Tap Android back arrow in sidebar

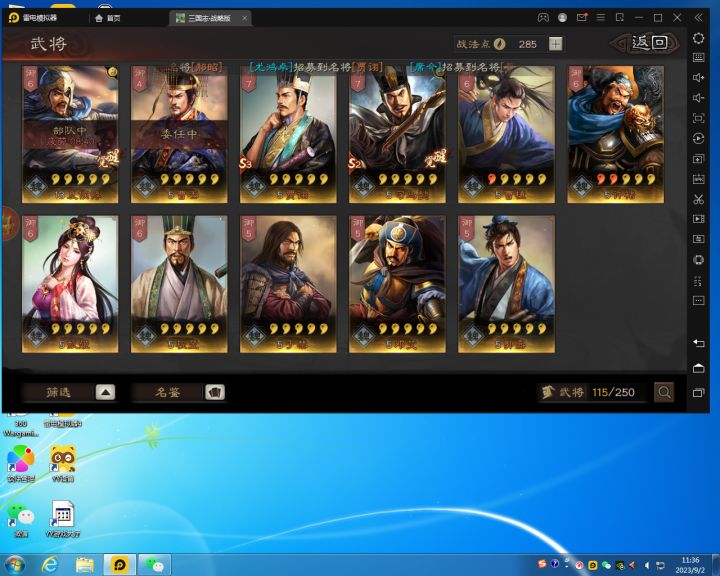(698, 343)
